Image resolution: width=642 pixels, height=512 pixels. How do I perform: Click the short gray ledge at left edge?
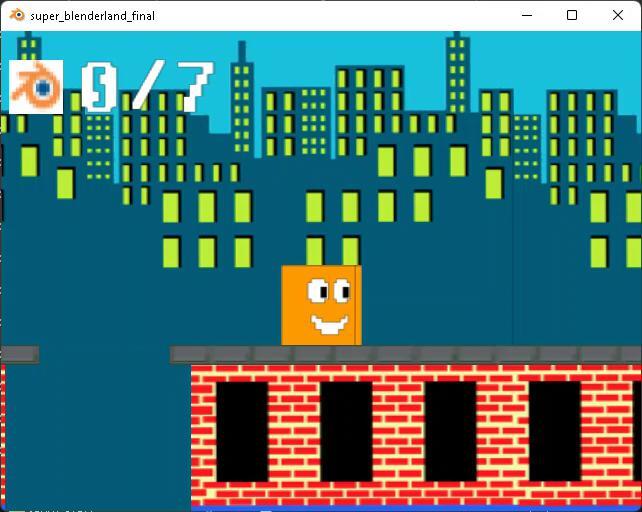pyautogui.click(x=19, y=354)
